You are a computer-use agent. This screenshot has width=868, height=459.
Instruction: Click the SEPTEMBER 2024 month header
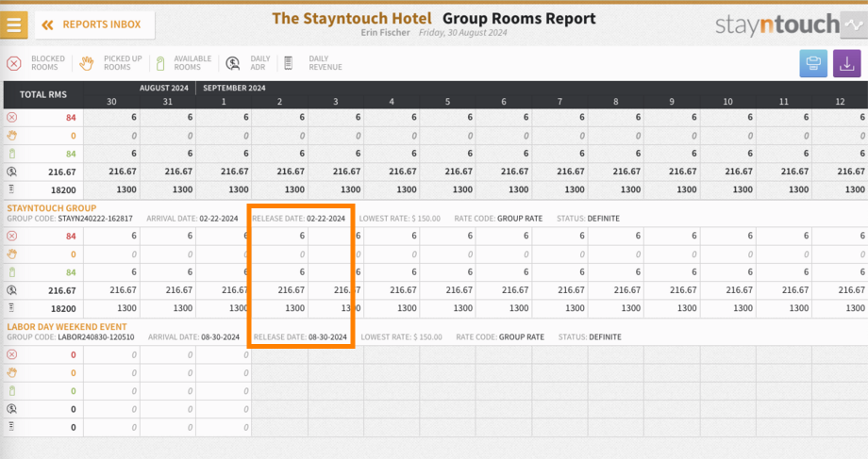click(234, 88)
